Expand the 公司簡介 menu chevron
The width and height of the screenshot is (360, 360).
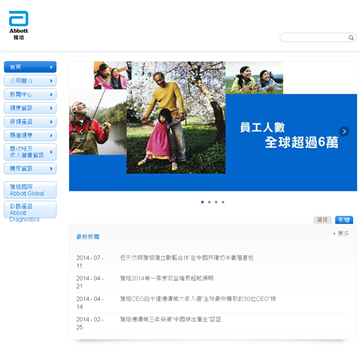(x=51, y=81)
